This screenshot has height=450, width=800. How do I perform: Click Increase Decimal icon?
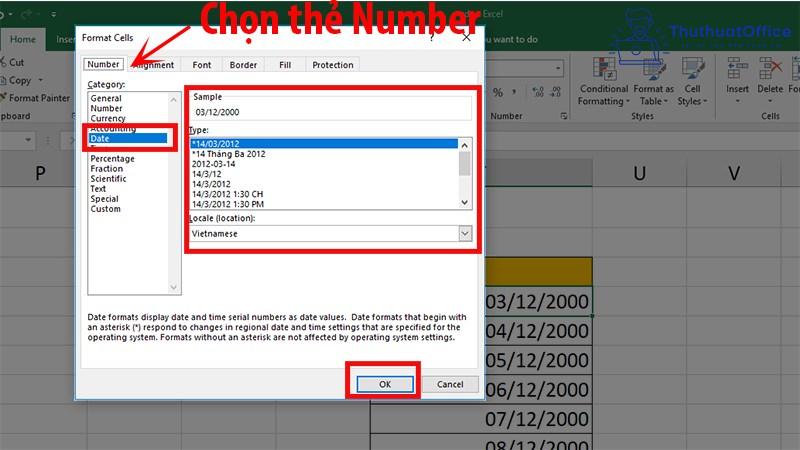[x=538, y=92]
